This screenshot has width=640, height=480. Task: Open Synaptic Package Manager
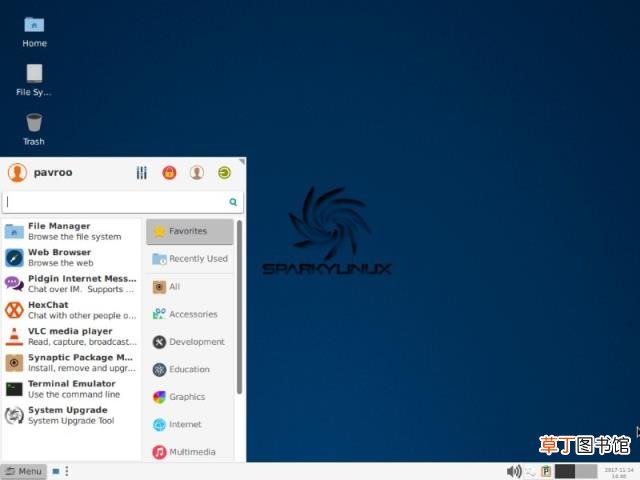(x=71, y=363)
